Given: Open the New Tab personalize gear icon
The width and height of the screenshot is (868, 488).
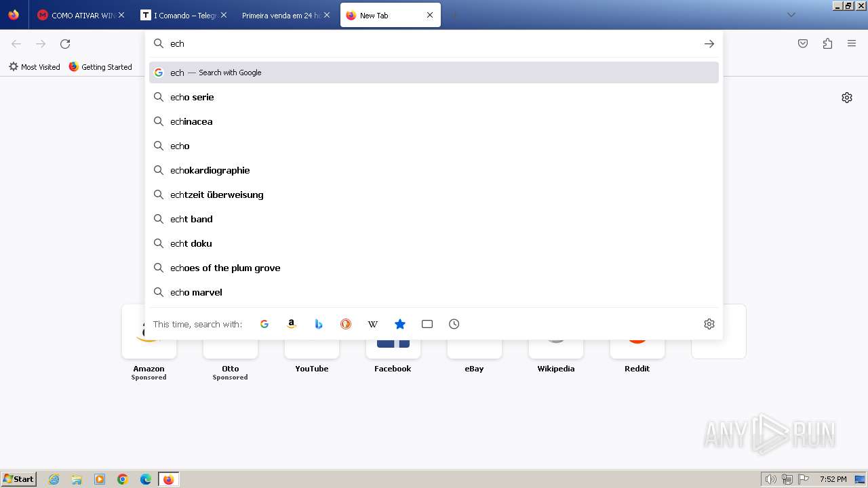Looking at the screenshot, I should (847, 98).
